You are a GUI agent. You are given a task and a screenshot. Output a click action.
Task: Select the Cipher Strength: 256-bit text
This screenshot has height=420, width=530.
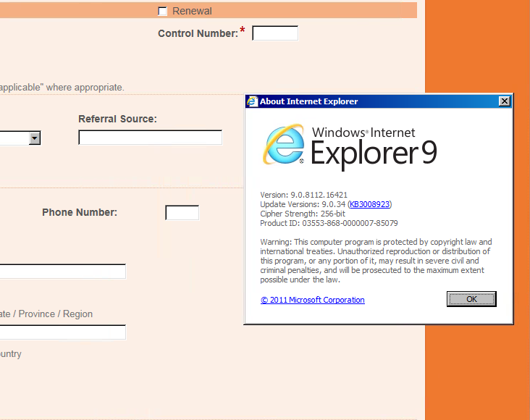pos(303,214)
